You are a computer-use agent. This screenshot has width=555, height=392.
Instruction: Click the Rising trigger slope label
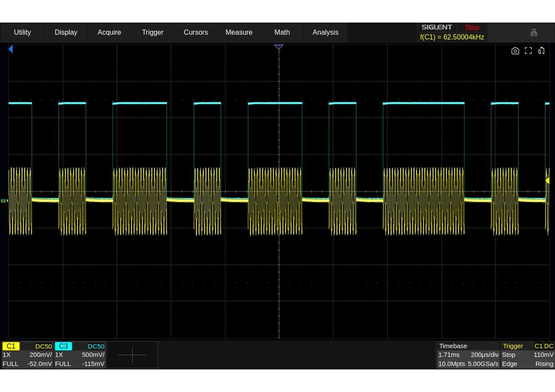tap(544, 364)
